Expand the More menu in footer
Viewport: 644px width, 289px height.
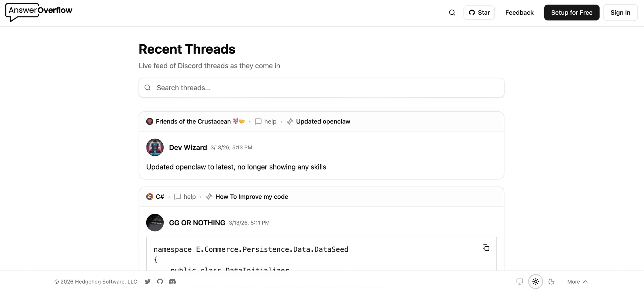[577, 282]
